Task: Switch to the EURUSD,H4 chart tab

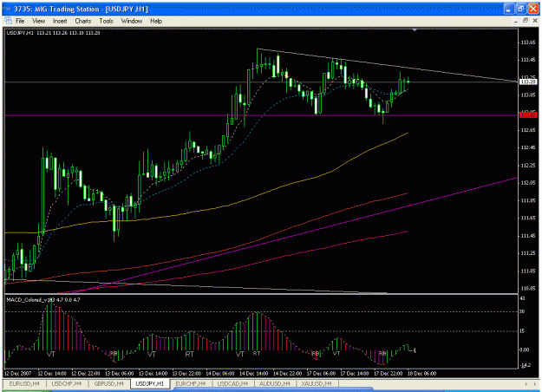Action: point(24,383)
